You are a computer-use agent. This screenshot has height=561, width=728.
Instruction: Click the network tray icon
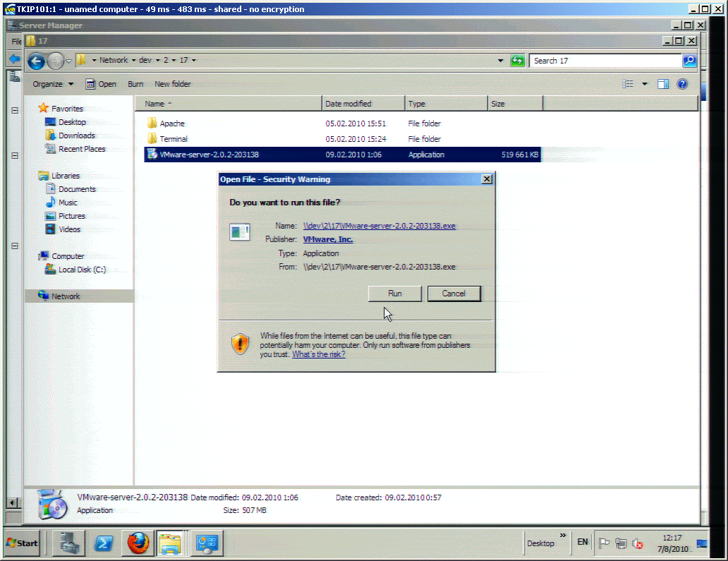pyautogui.click(x=621, y=543)
